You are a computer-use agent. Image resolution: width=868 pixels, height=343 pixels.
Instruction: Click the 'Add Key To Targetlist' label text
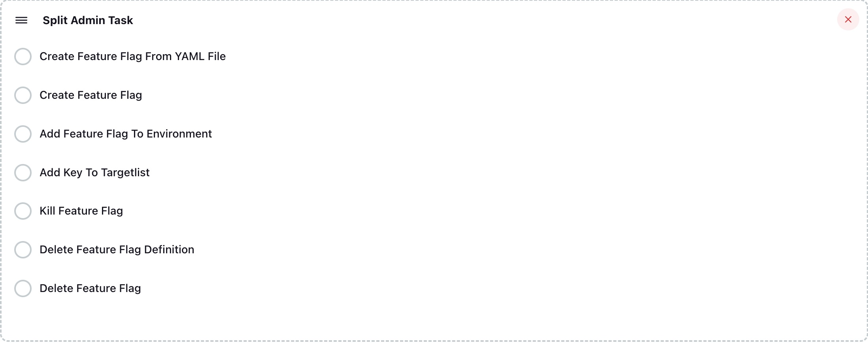[94, 173]
